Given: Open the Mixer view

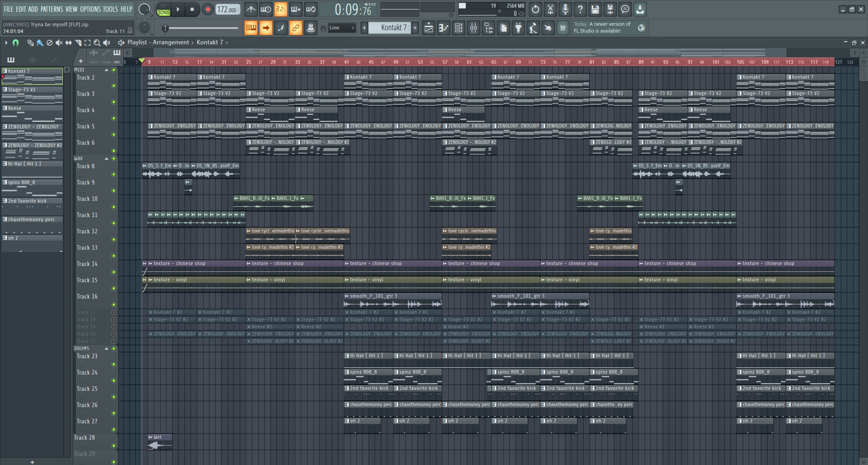Looking at the screenshot, I should (x=474, y=28).
